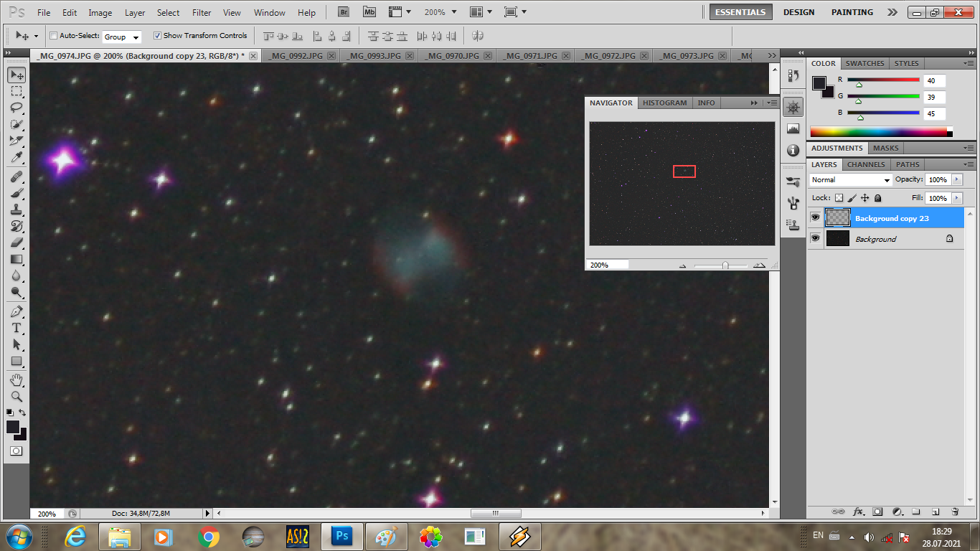Toggle lock position

tap(865, 198)
